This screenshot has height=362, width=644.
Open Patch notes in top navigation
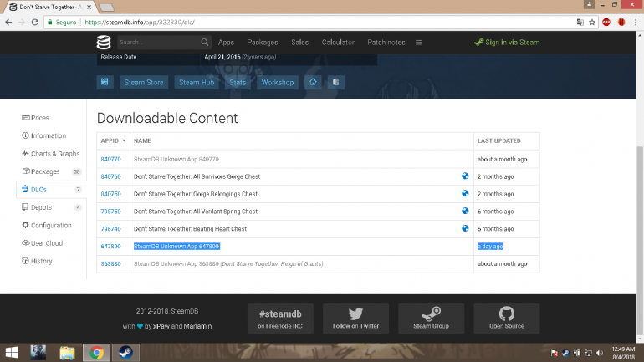[x=386, y=43]
